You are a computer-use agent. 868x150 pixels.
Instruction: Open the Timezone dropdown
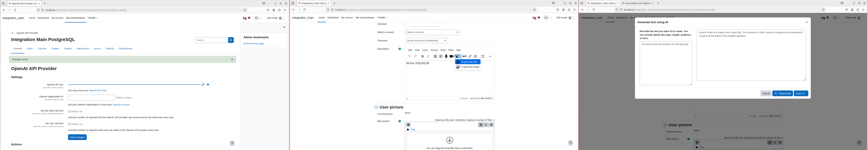tap(426, 41)
